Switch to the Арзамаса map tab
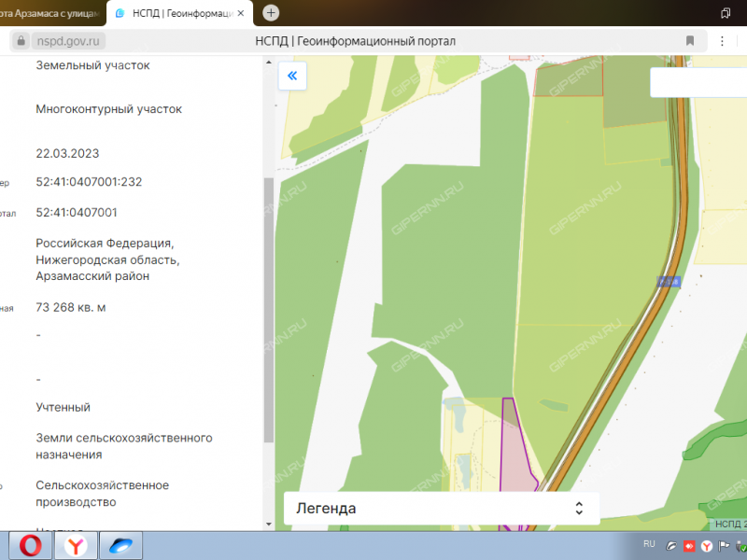This screenshot has width=747, height=560. click(51, 13)
